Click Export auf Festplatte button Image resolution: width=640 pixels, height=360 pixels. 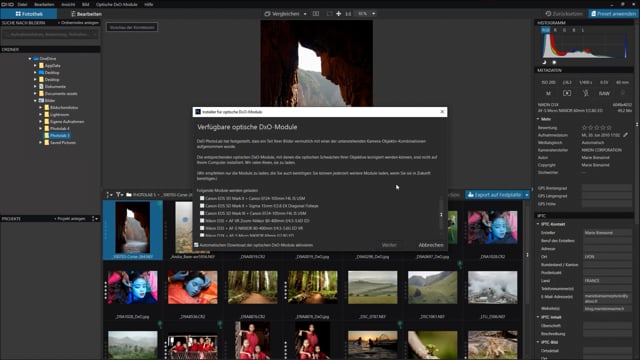495,195
